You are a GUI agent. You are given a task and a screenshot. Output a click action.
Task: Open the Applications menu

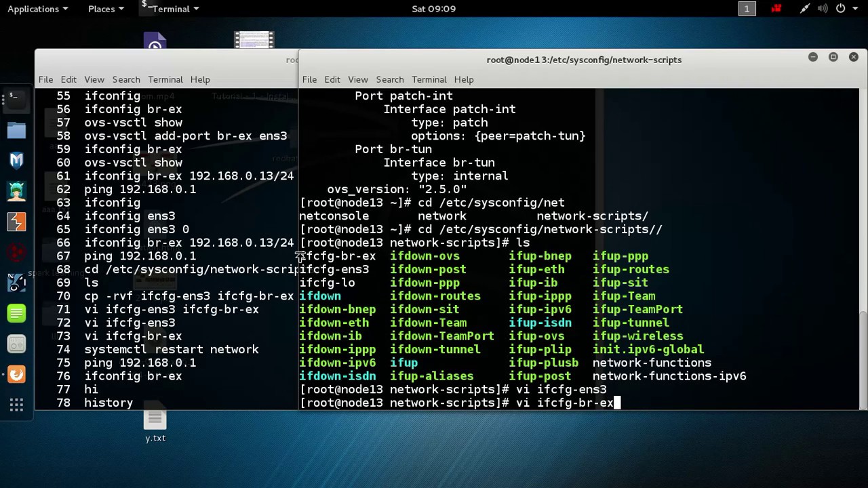[x=37, y=9]
